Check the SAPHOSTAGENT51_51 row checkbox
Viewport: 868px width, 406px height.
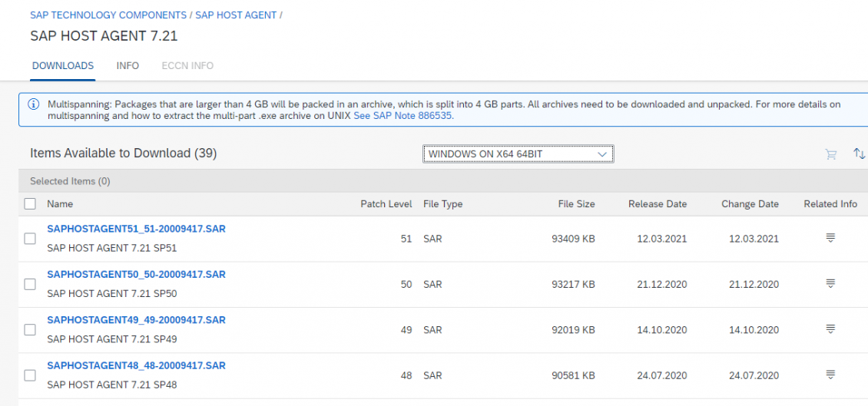(30, 239)
